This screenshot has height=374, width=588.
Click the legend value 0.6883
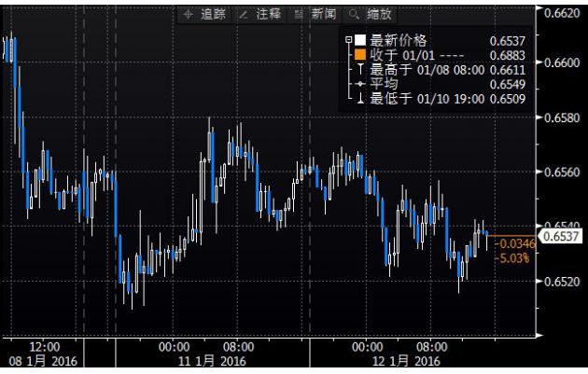[x=508, y=55]
